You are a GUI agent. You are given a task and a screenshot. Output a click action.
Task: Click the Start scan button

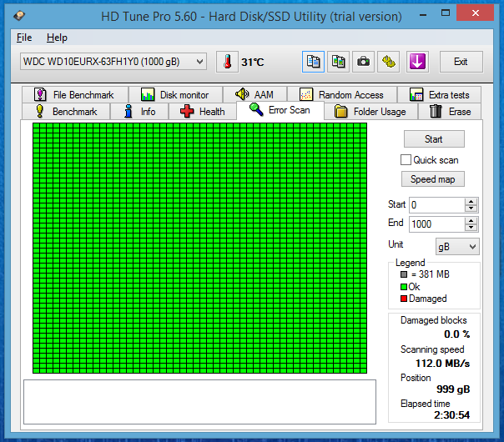[x=434, y=139]
